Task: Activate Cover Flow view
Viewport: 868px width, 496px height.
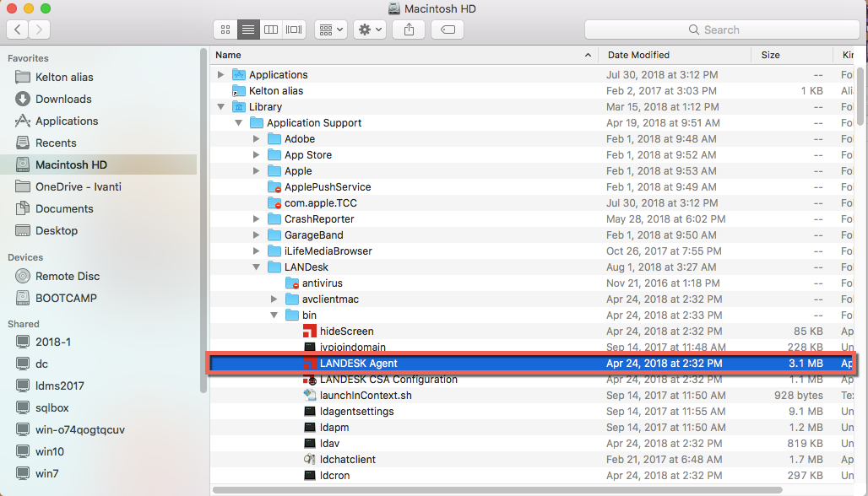Action: (293, 29)
